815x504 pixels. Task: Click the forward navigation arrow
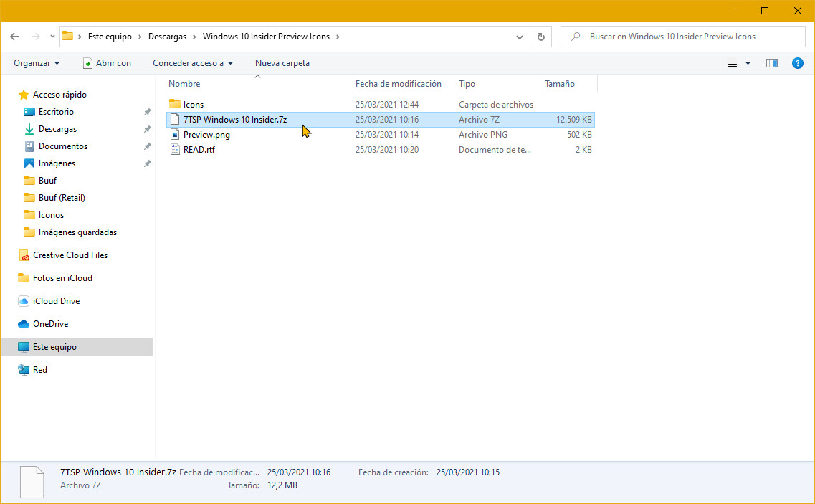click(35, 37)
